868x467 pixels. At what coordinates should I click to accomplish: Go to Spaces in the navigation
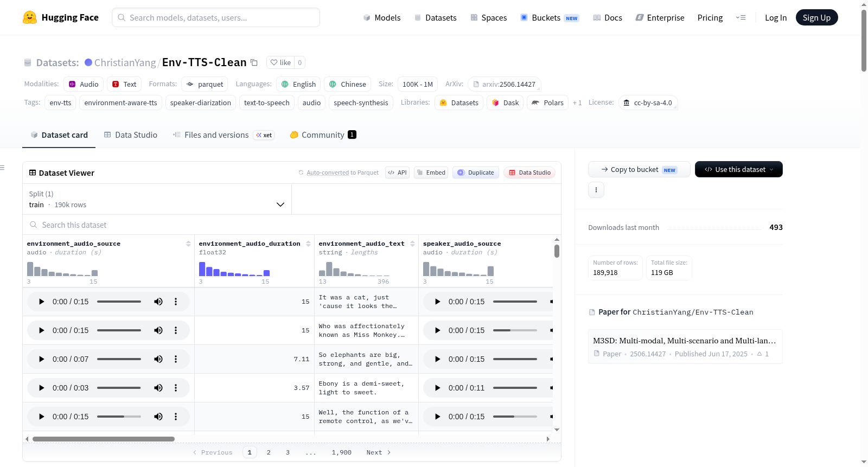pyautogui.click(x=488, y=17)
